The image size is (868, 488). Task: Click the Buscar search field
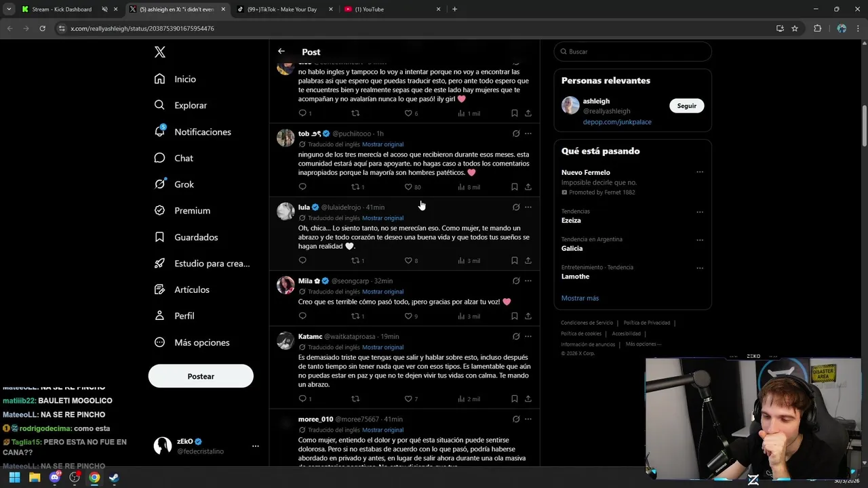[x=633, y=52]
